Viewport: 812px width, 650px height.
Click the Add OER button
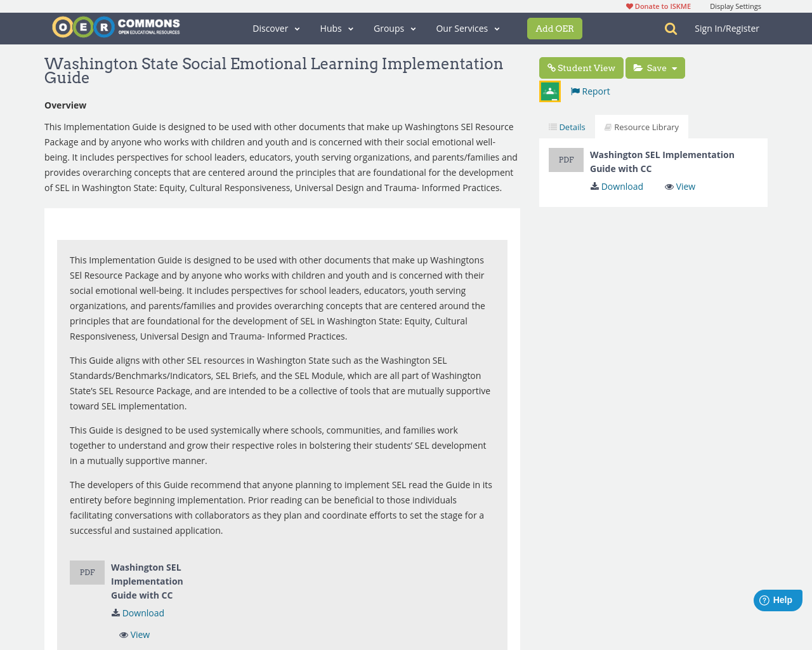554,29
